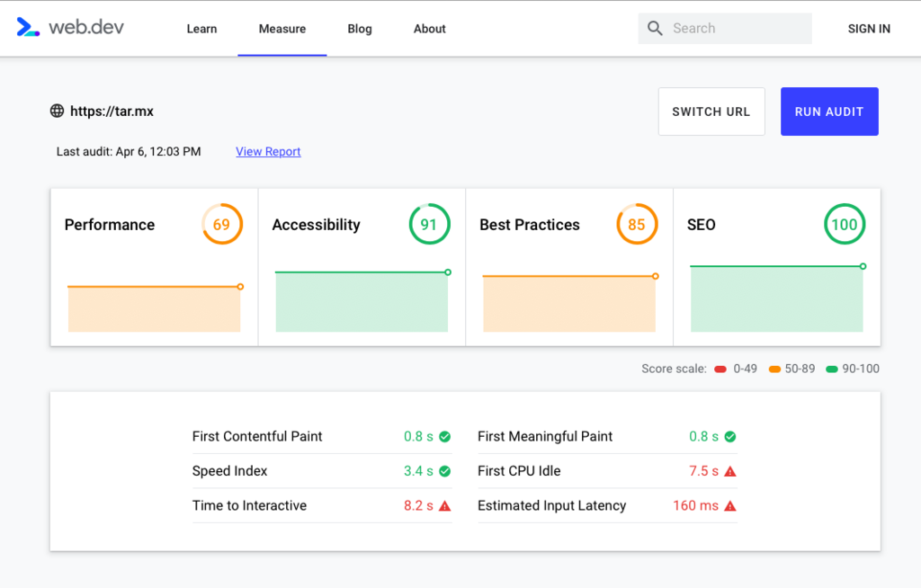Click green check beside First Meaningful Paint
Screen dimensions: 921x588
point(730,436)
